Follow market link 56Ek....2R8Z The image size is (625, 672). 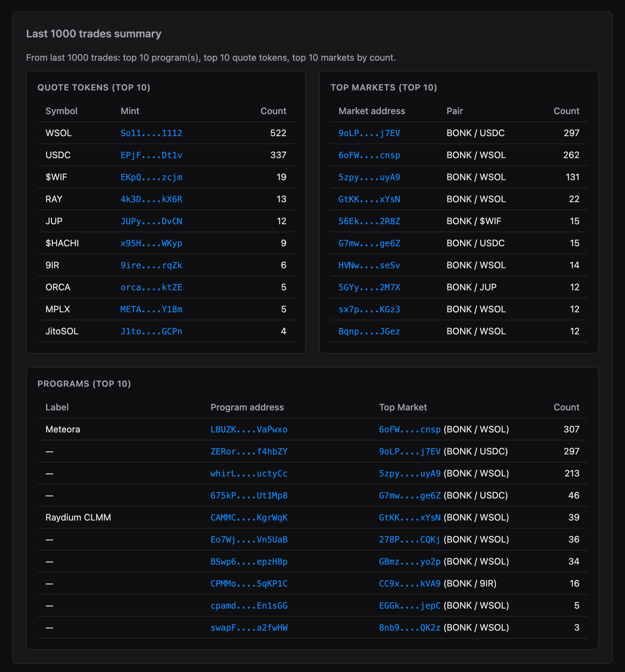pyautogui.click(x=369, y=221)
